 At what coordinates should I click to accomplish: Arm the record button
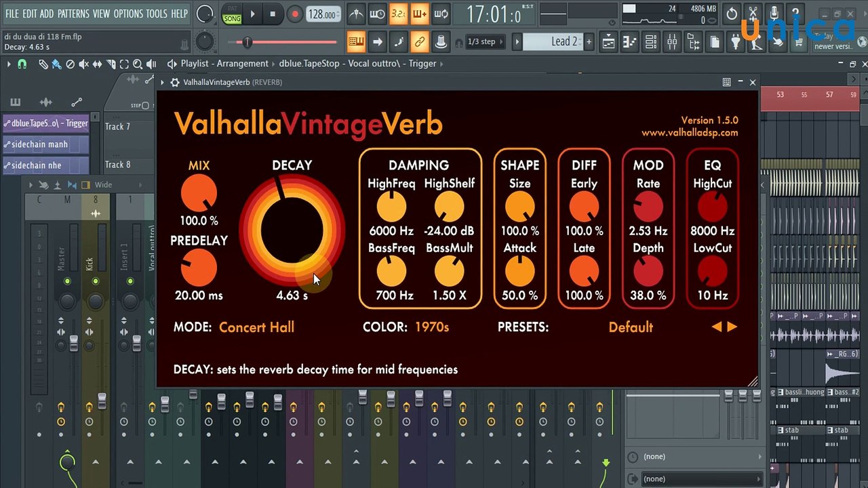click(294, 14)
